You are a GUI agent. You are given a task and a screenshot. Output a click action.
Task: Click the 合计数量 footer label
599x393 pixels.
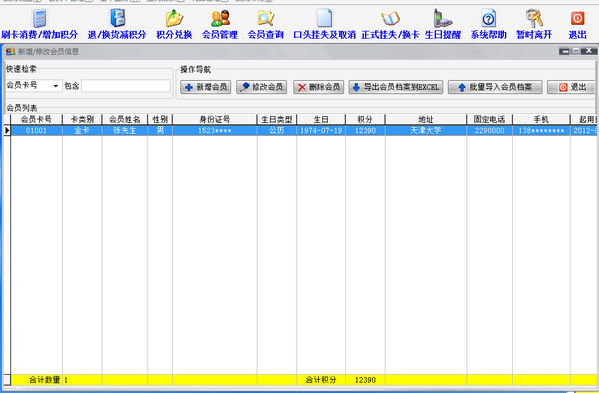click(44, 380)
